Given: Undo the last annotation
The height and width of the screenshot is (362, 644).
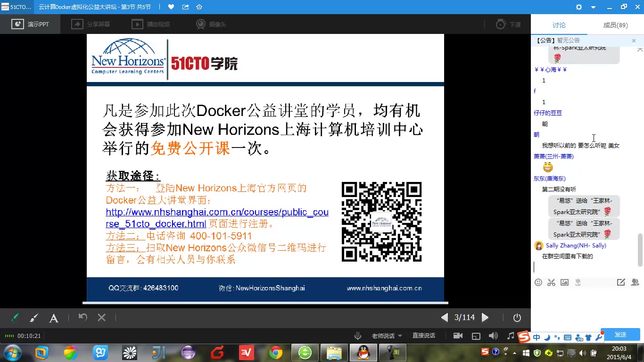Looking at the screenshot, I should (83, 318).
